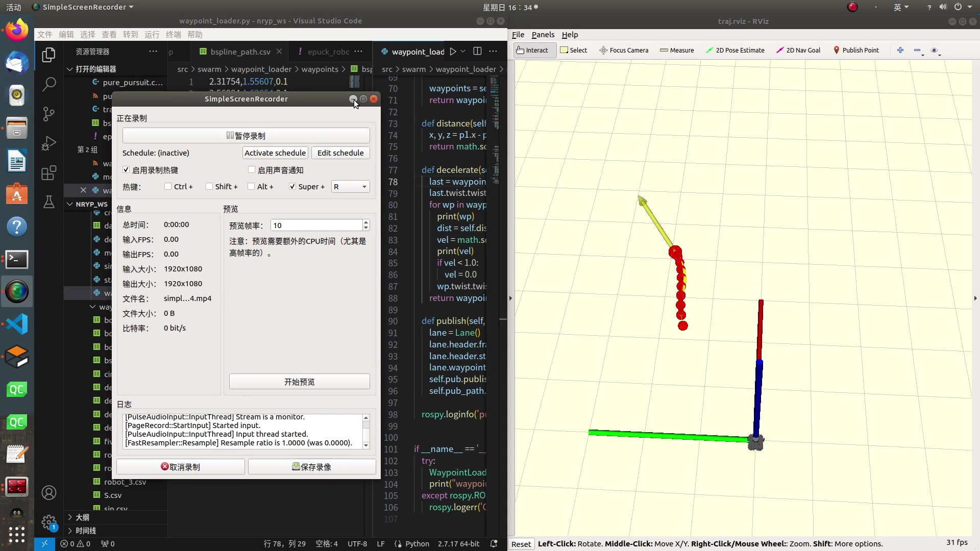Select the Measure tool in RViz
This screenshot has height=551, width=980.
(x=676, y=50)
